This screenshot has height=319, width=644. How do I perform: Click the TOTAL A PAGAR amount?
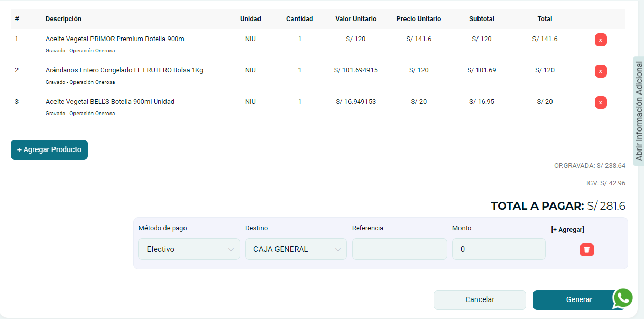point(606,206)
